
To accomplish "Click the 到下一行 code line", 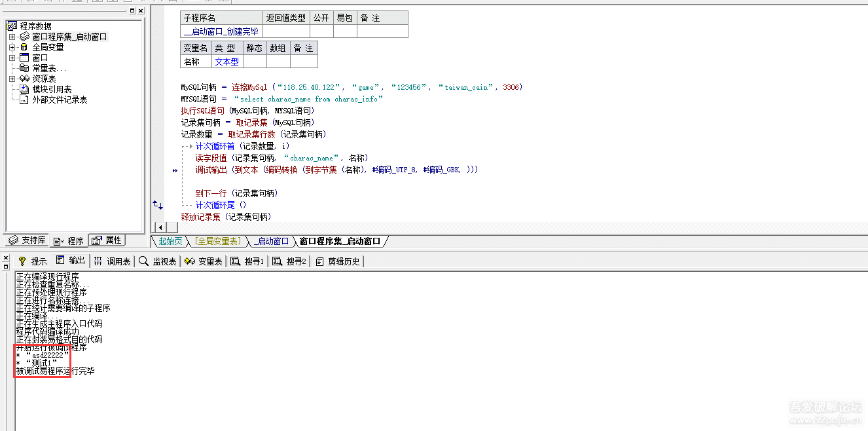I will (x=236, y=193).
